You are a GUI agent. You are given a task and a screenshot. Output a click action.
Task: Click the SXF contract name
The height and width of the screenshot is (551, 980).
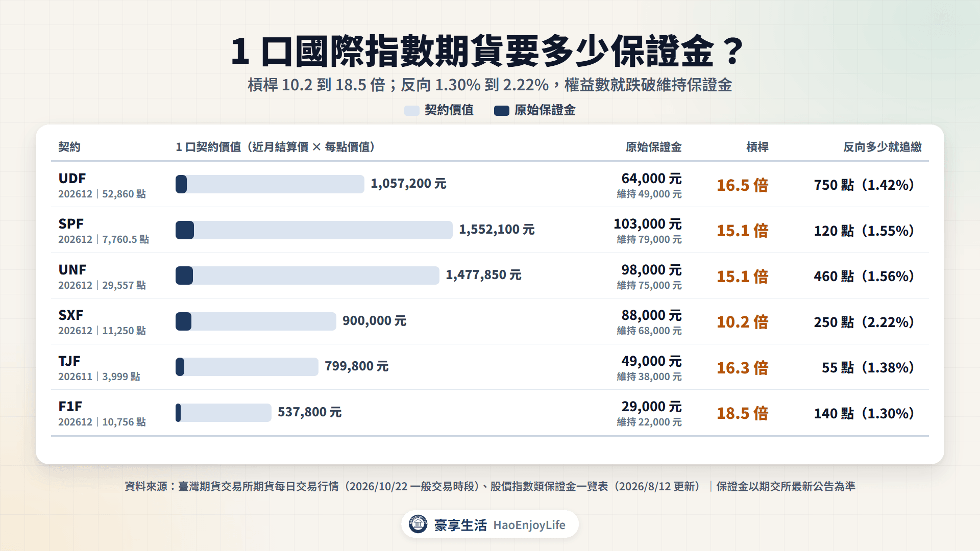tap(71, 315)
